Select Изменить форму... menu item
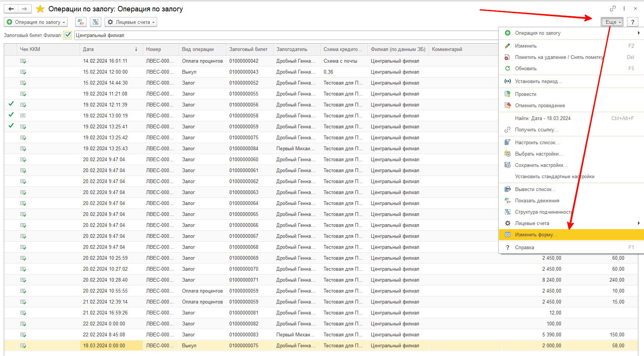644x356 pixels. click(x=571, y=235)
